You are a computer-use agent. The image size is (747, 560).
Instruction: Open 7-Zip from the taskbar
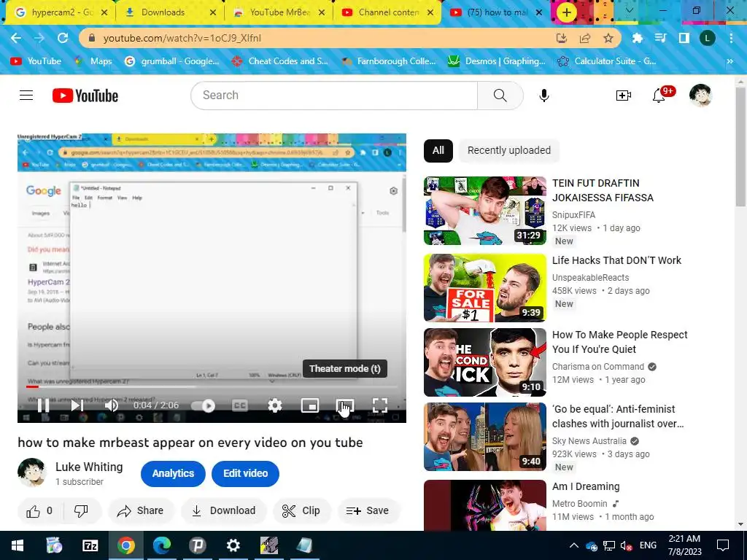[90, 545]
